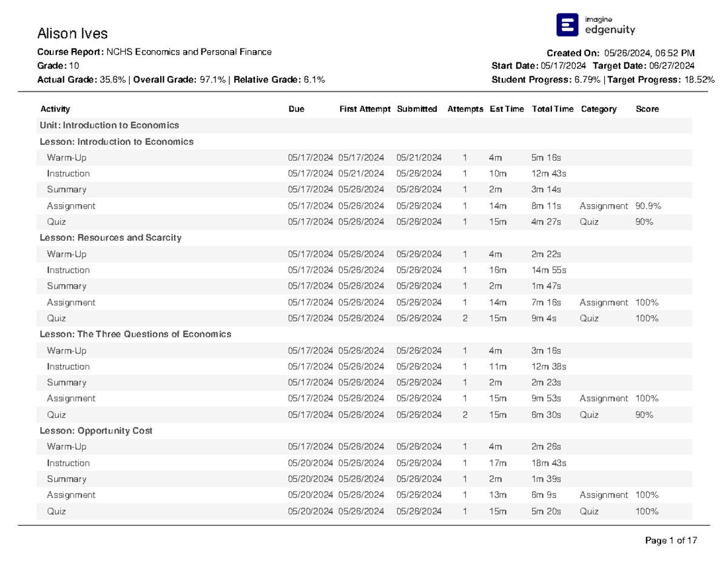The width and height of the screenshot is (728, 562).
Task: Select the Lesson: Opportunity Cost heading
Action: 96,430
